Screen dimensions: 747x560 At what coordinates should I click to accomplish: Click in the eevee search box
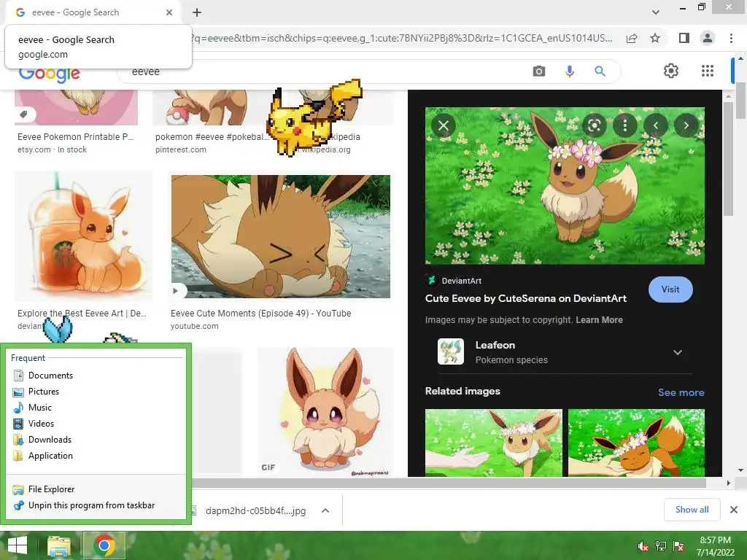[324, 71]
